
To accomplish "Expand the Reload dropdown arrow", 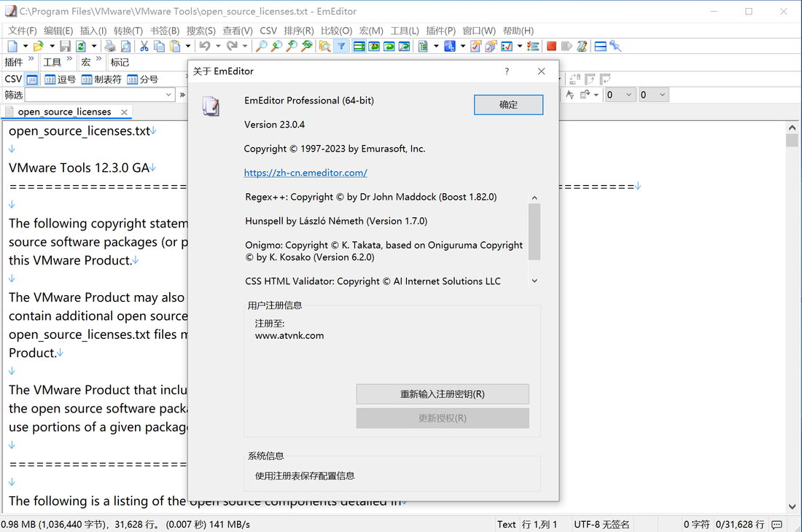I will (93, 47).
